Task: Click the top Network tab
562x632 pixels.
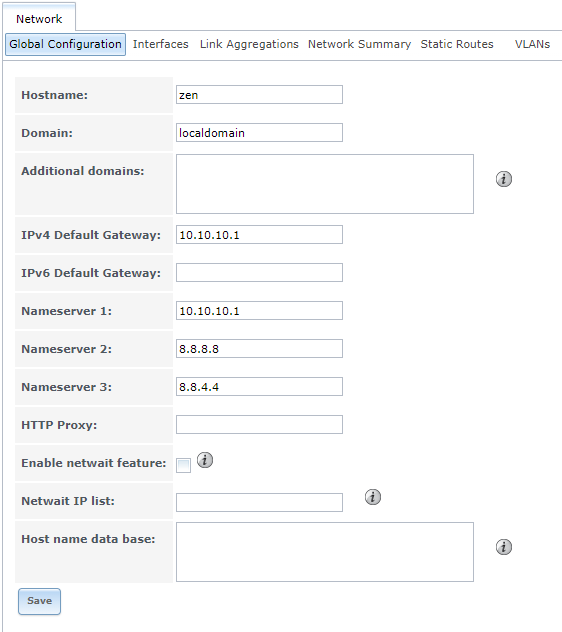Action: [39, 19]
